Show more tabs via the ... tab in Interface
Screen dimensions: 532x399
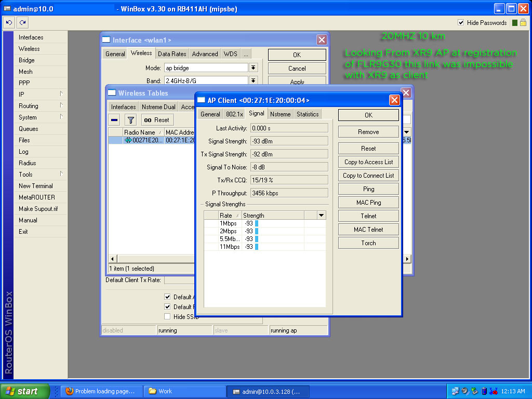[246, 54]
